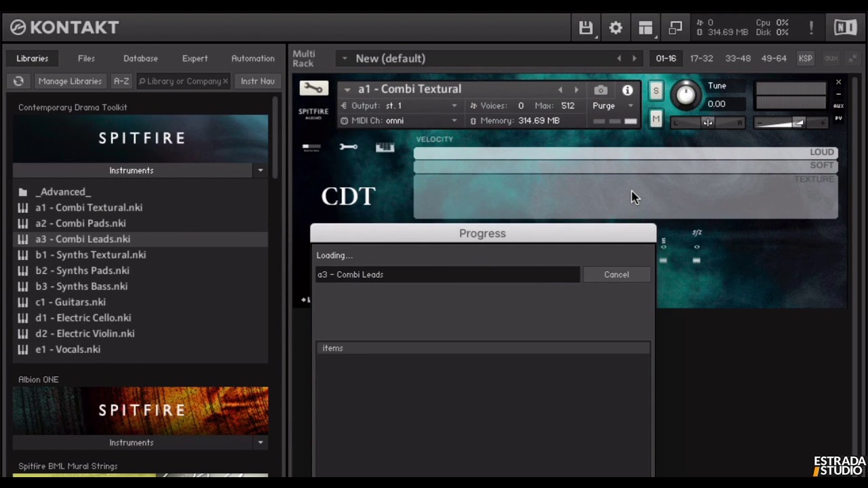868x488 pixels.
Task: Adjust the instrument volume slider
Action: tap(791, 123)
